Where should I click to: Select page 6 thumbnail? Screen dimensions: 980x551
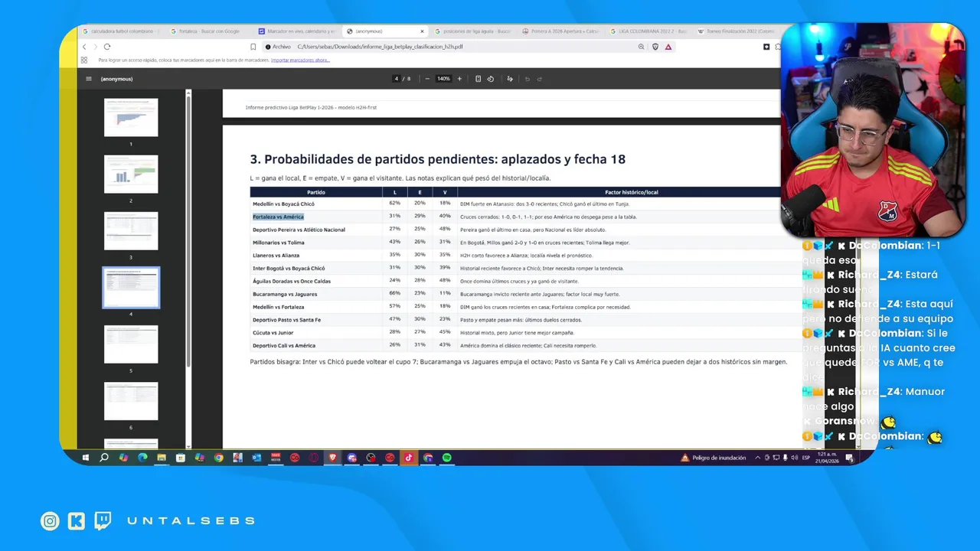click(131, 401)
